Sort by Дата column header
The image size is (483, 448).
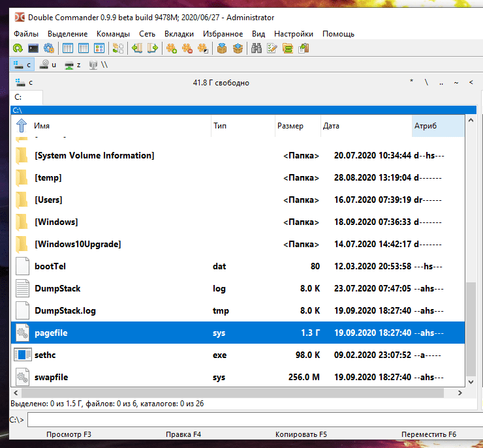point(366,126)
